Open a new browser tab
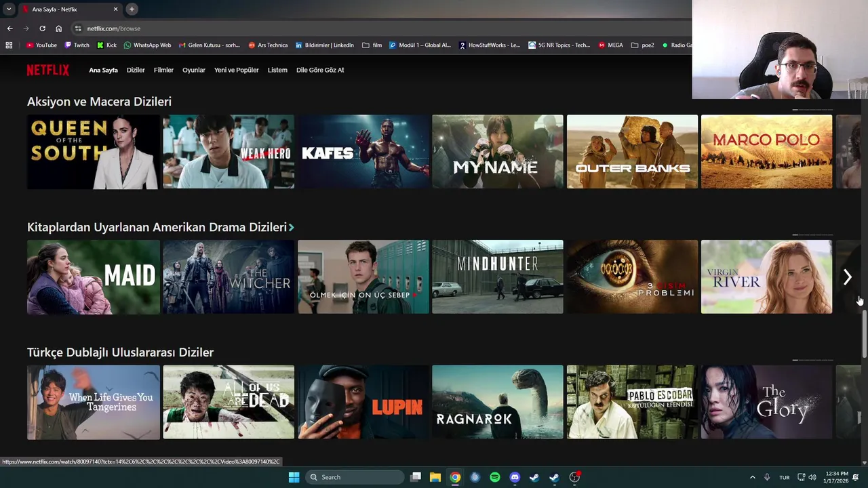This screenshot has height=488, width=868. click(x=132, y=9)
